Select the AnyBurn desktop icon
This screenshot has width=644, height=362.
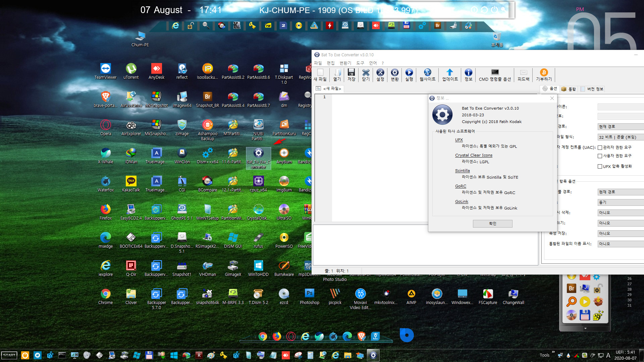click(x=284, y=156)
